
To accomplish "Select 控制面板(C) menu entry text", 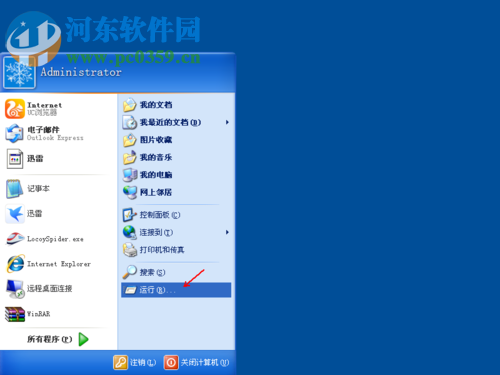I will [160, 215].
